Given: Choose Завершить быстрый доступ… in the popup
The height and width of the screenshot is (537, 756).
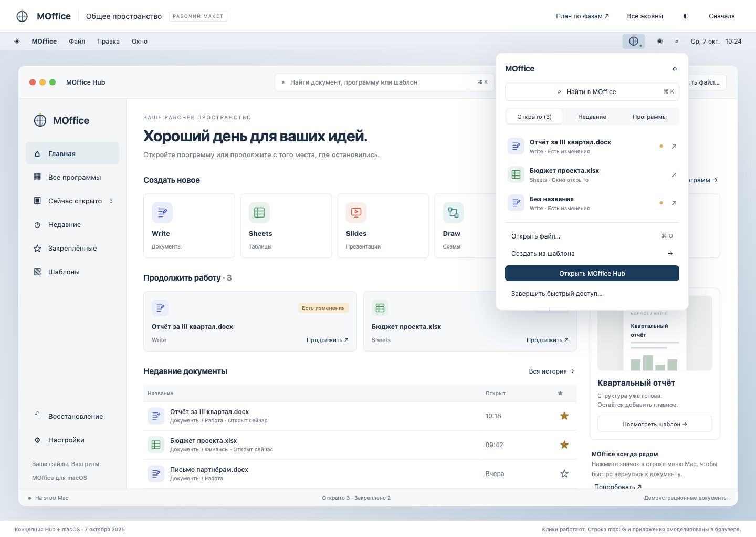Looking at the screenshot, I should click(x=592, y=294).
